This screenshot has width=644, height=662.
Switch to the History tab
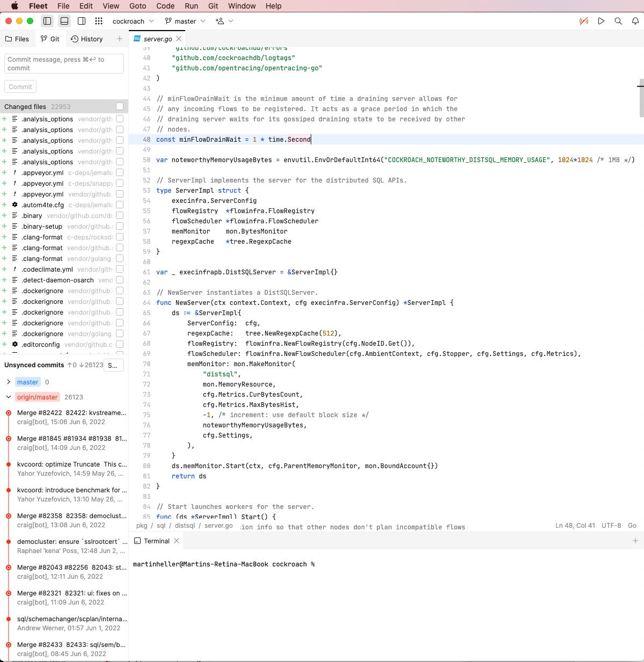87,39
